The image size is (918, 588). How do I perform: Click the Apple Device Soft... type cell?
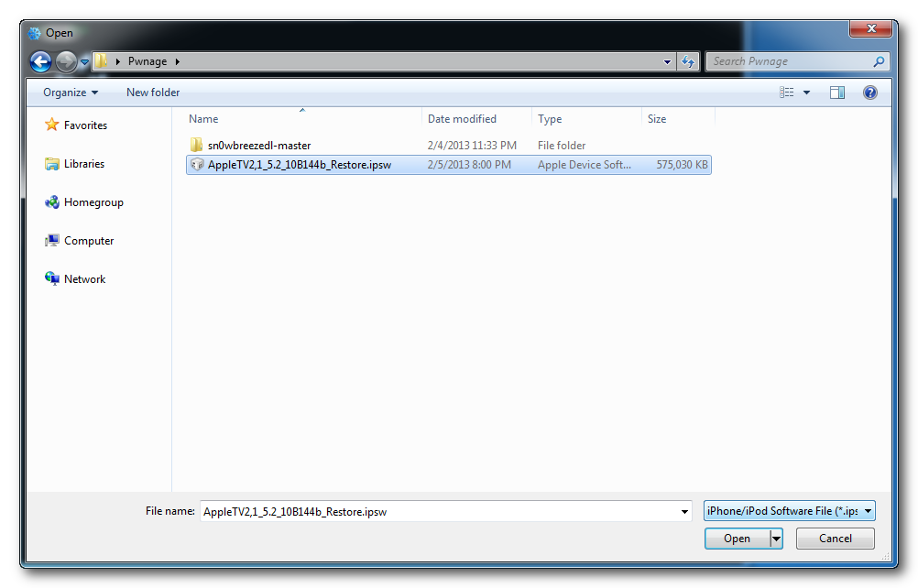pos(585,165)
